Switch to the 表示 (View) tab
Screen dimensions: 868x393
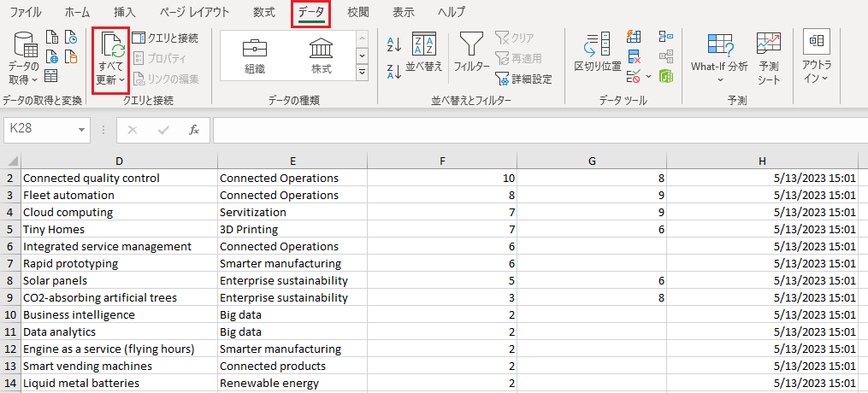(x=404, y=12)
